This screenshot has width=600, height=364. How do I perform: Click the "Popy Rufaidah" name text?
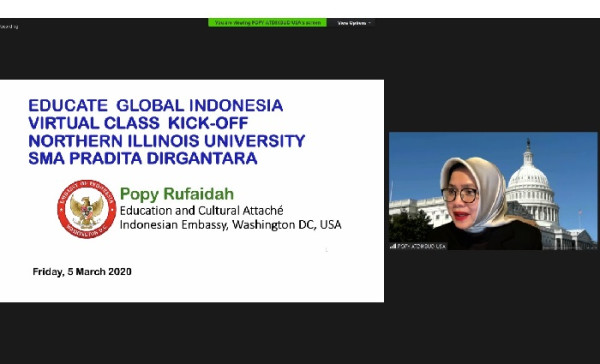point(177,194)
